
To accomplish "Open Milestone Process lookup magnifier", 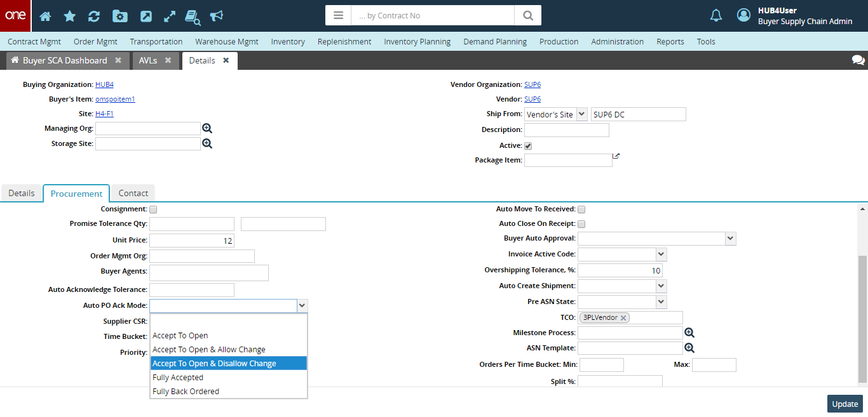I will tap(689, 333).
